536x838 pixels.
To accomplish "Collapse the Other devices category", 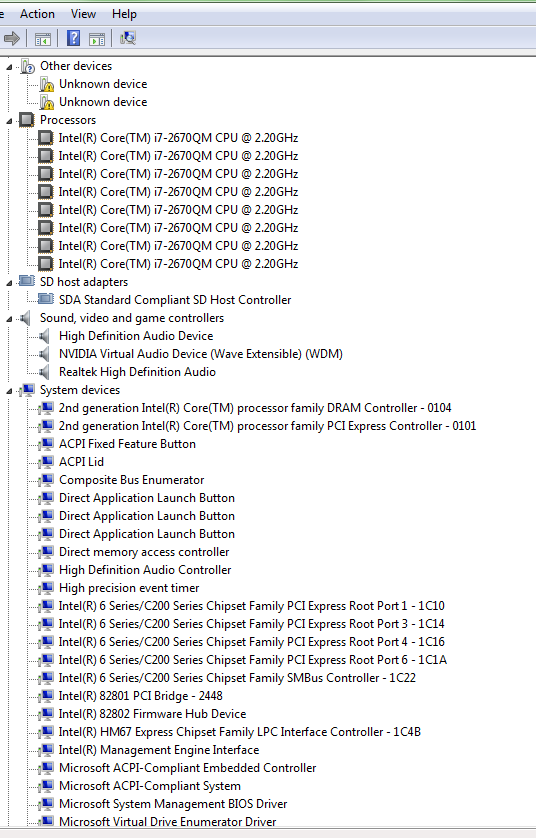I will (x=9, y=67).
